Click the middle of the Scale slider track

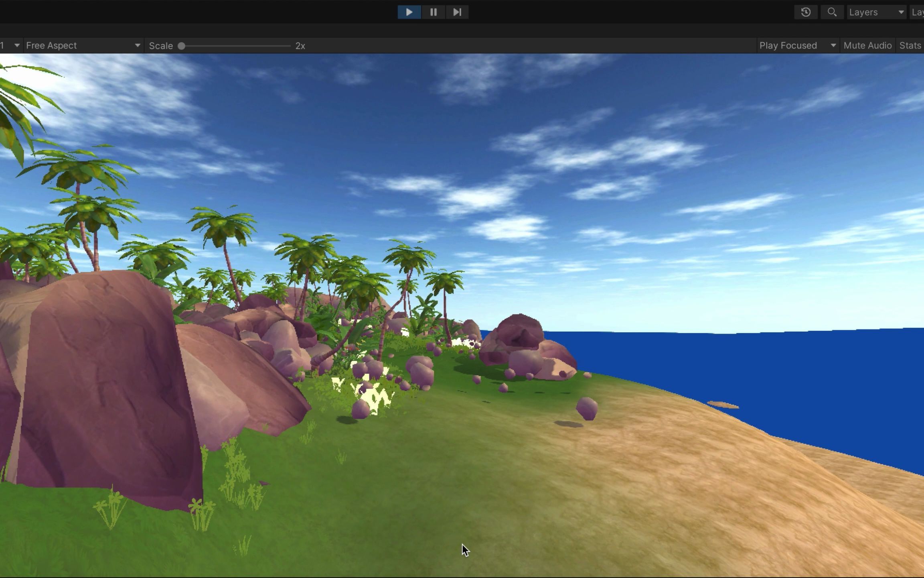point(236,46)
